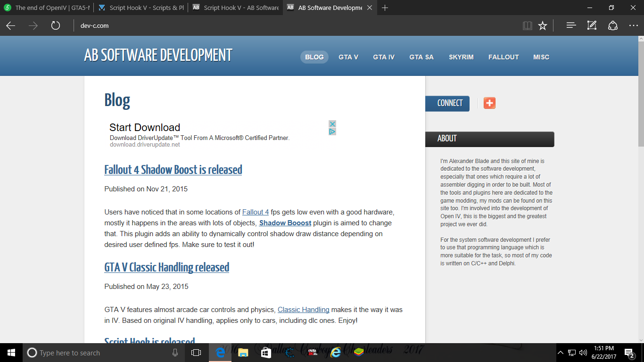The height and width of the screenshot is (362, 644).
Task: Open a new browser tab with plus
Action: (385, 8)
